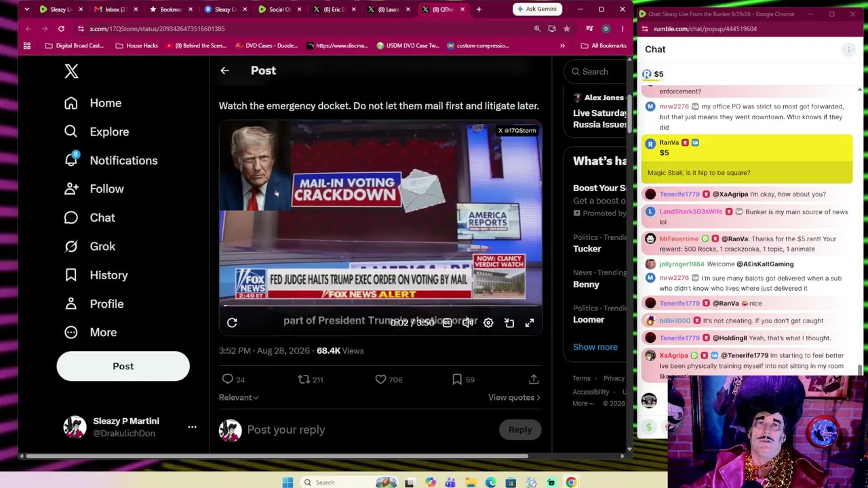Open the Loomer trending topic
The width and height of the screenshot is (868, 488).
[589, 320]
